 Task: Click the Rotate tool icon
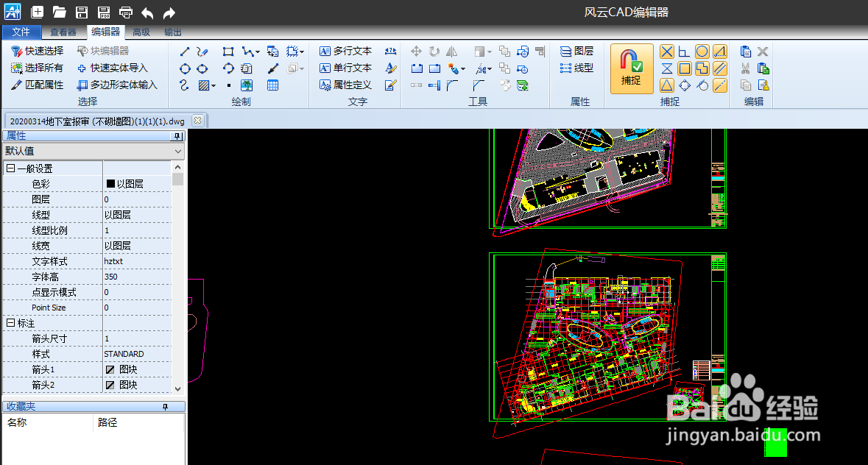click(x=434, y=52)
